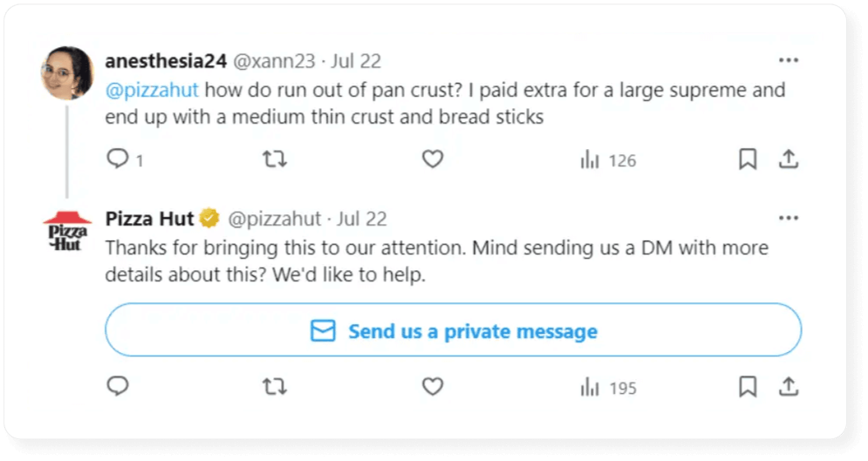Click Send us a private message button
Image resolution: width=868 pixels, height=461 pixels.
453,331
